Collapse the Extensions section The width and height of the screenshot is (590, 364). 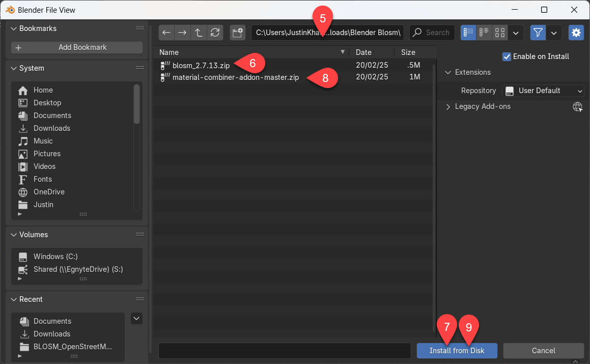[x=448, y=72]
